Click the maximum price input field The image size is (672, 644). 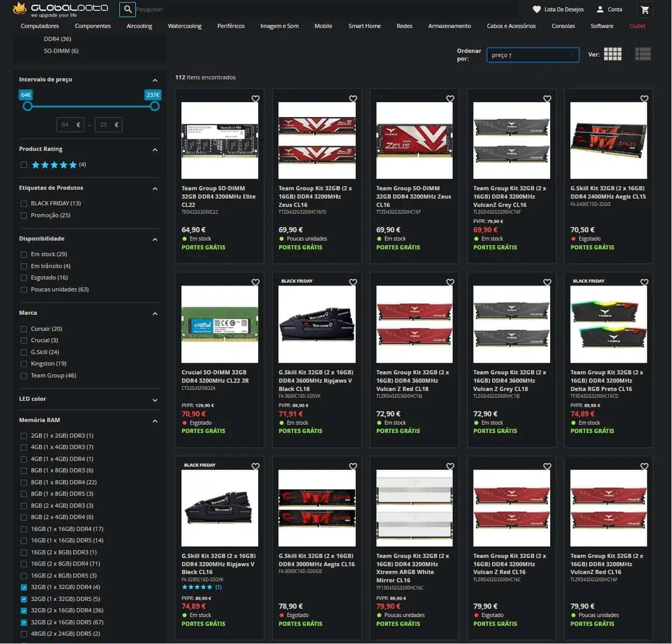[108, 125]
